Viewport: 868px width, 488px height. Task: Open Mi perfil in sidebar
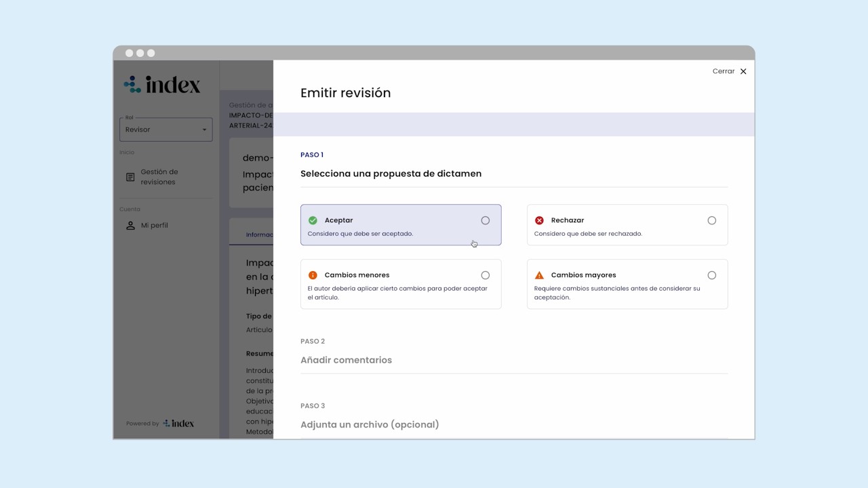coord(154,225)
